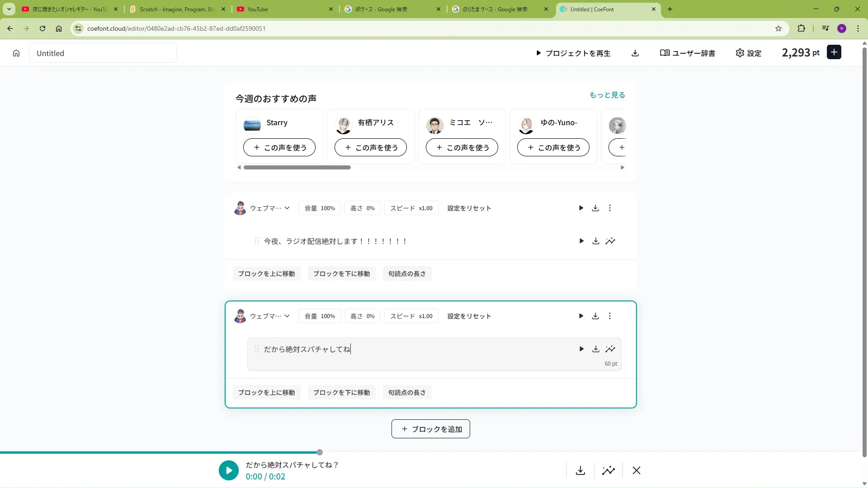The width and height of the screenshot is (868, 488).
Task: Click the black plus button to add points
Action: click(834, 52)
